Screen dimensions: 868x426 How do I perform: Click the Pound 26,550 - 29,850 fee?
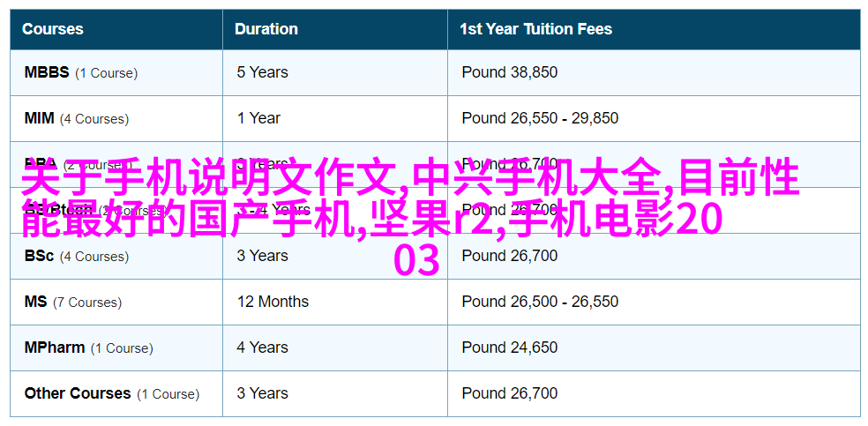coord(540,118)
